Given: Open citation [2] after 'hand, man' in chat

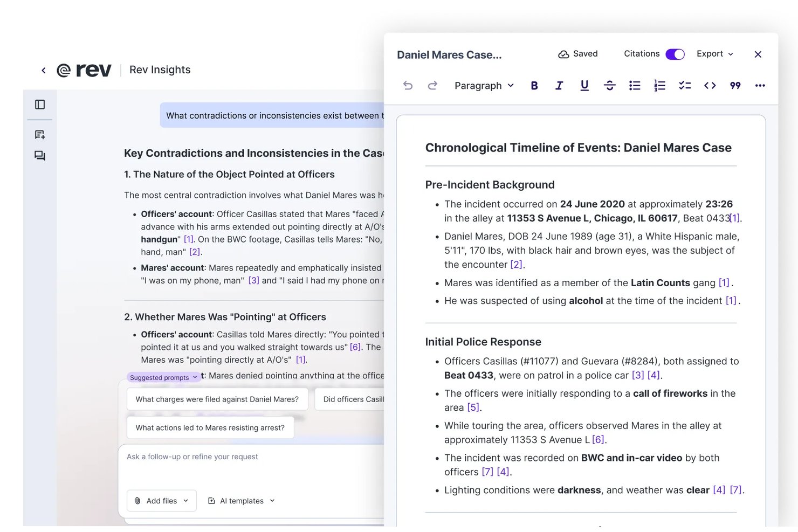Looking at the screenshot, I should point(195,252).
